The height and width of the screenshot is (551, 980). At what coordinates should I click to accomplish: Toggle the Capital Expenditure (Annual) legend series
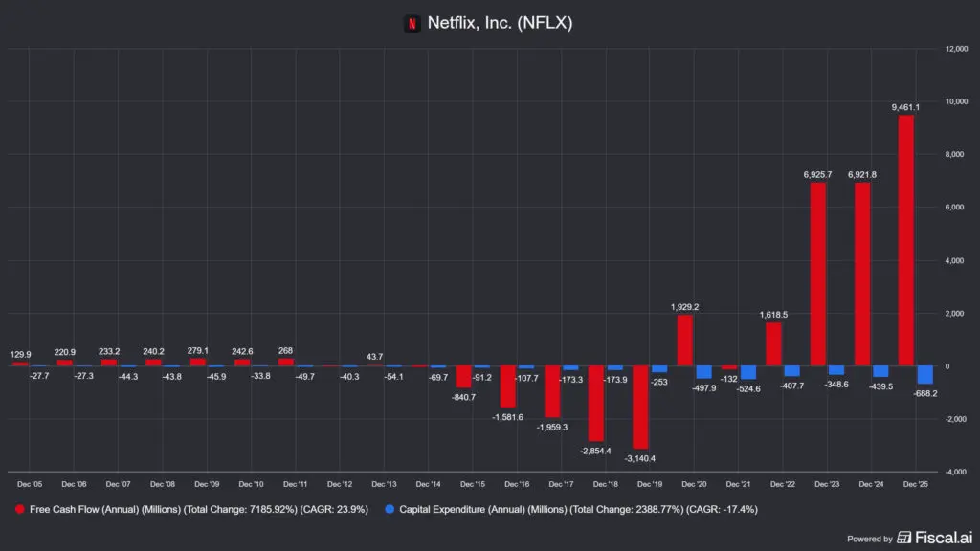point(576,510)
